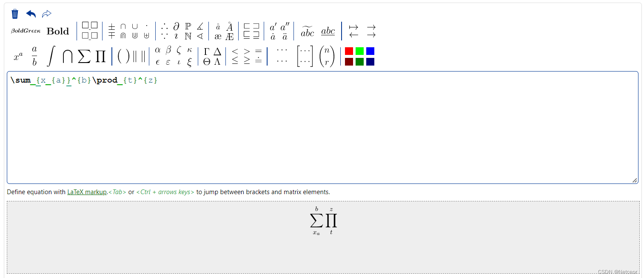The height and width of the screenshot is (278, 644).
Task: Open the plus-minus and set operators group
Action: (129, 31)
